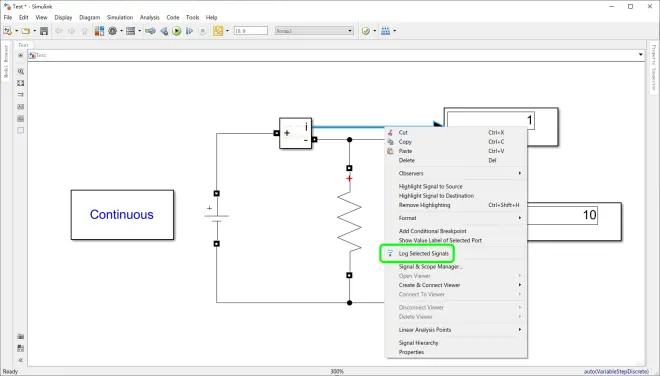This screenshot has width=660, height=376.
Task: Click the Step Forward icon
Action: coord(189,31)
